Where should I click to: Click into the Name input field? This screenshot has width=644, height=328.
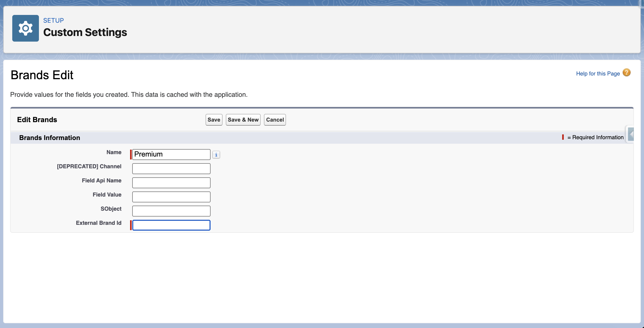(171, 154)
